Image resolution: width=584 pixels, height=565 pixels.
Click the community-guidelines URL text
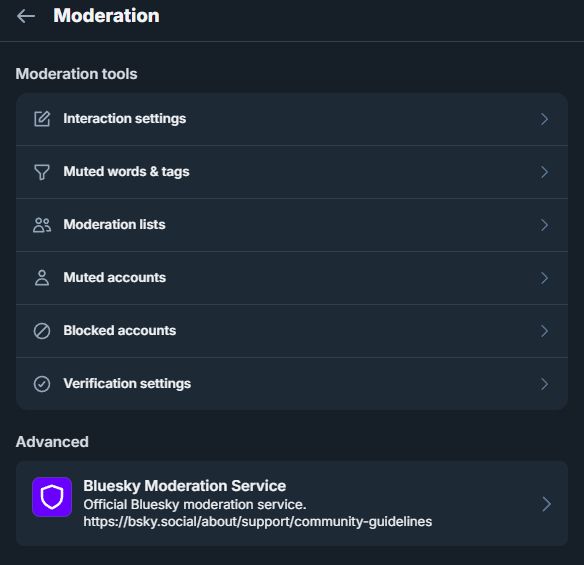(x=257, y=521)
